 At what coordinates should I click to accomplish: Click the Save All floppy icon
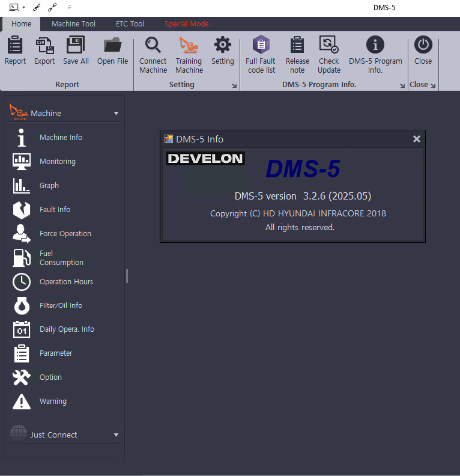point(76,44)
